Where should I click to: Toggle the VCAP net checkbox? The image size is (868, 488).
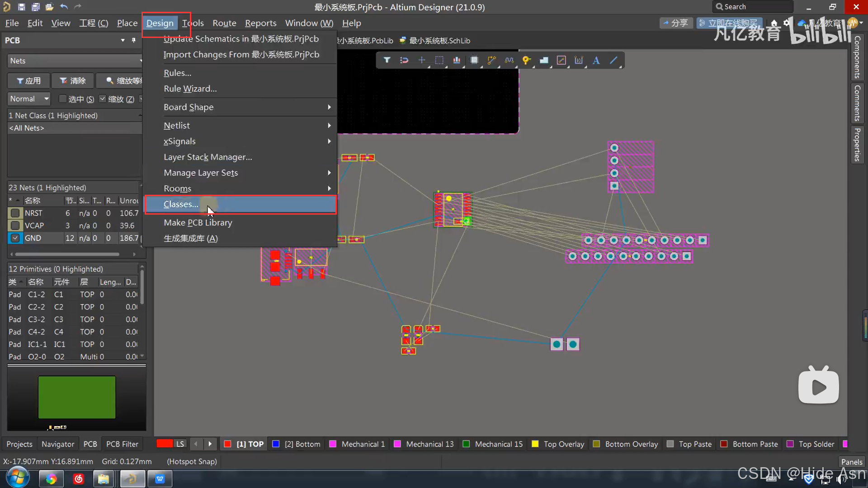click(15, 225)
